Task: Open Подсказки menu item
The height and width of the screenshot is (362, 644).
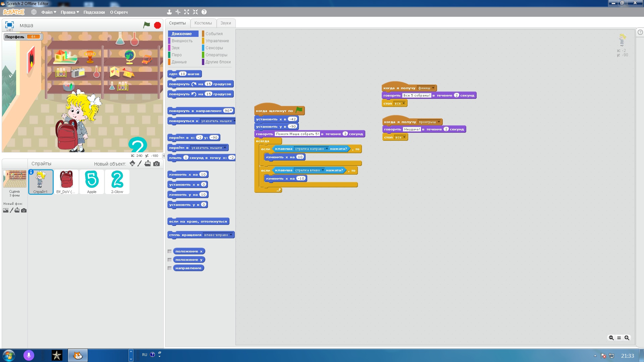Action: tap(94, 12)
